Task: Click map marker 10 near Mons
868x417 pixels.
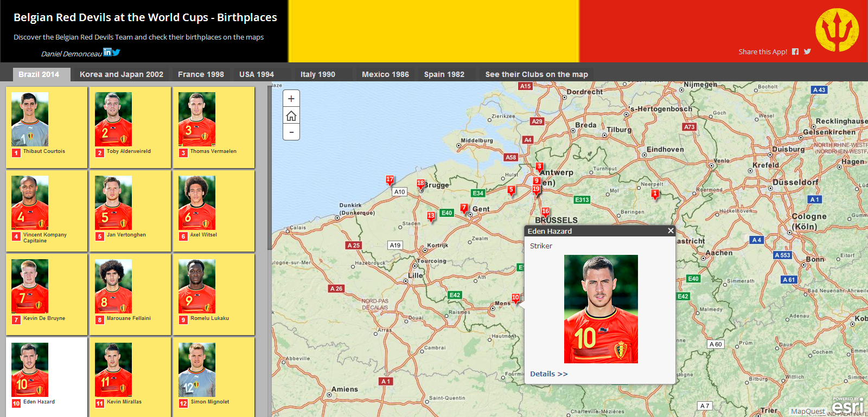Action: point(515,298)
